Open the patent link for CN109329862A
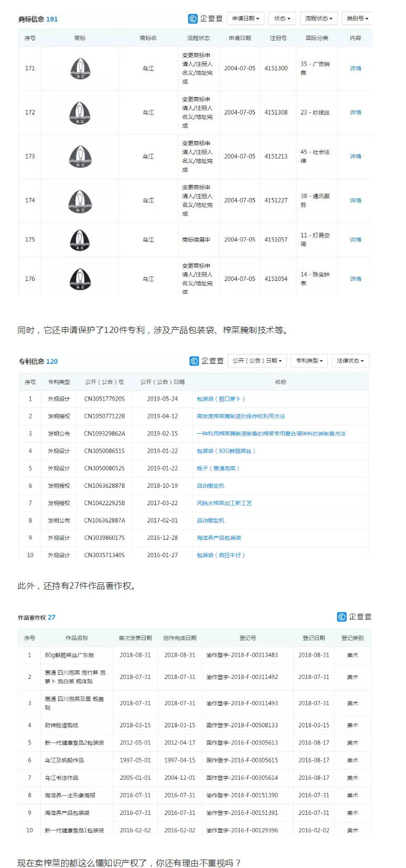The image size is (406, 868). pyautogui.click(x=271, y=434)
